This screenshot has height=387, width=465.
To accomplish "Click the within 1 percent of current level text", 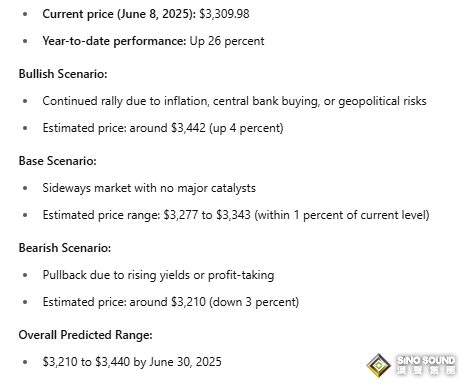I will pos(342,215).
